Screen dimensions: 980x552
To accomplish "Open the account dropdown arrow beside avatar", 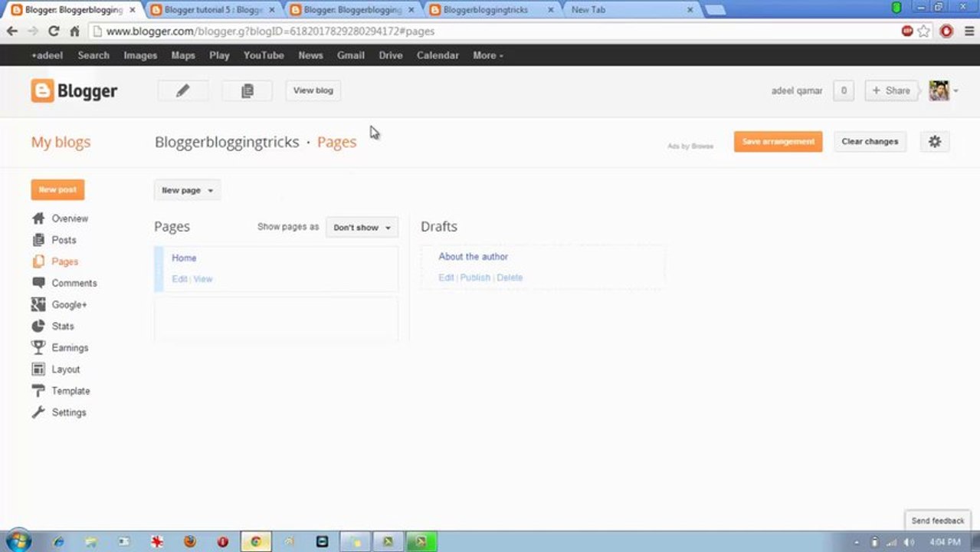I will 955,91.
